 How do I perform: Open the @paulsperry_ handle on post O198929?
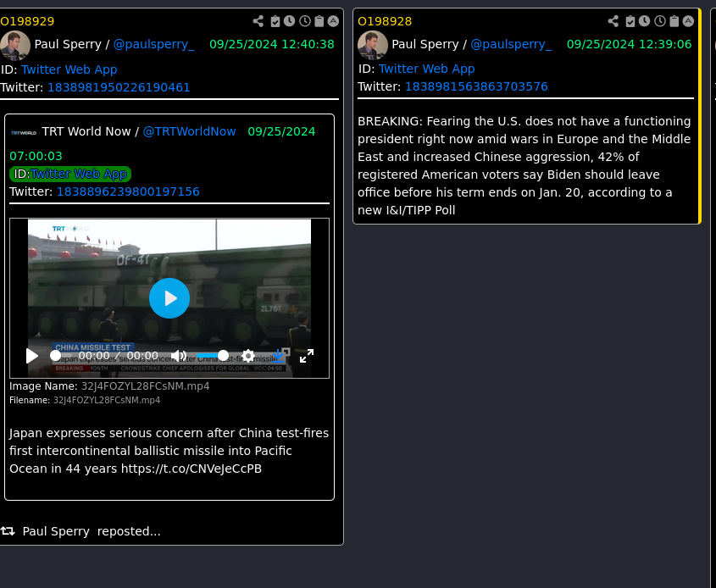(x=154, y=44)
